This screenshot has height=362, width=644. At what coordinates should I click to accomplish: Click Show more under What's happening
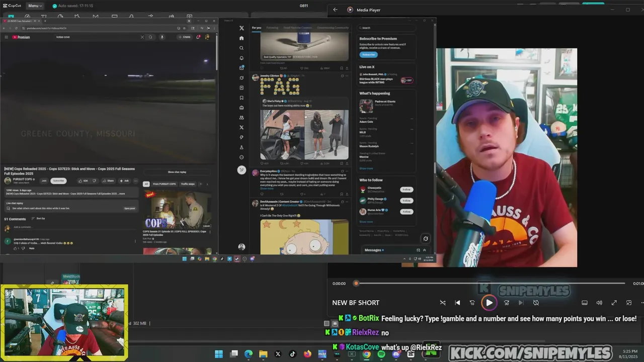[366, 168]
